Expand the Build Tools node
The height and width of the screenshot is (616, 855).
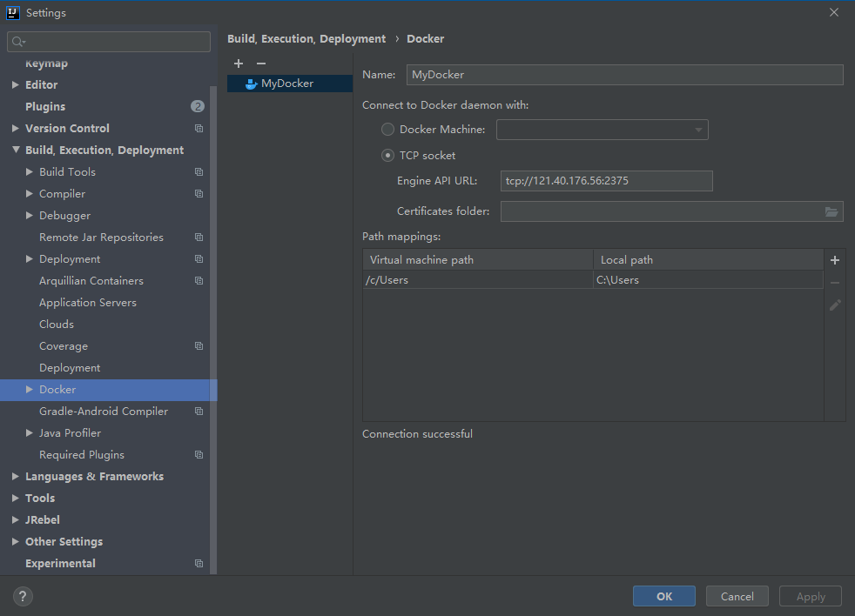(30, 171)
